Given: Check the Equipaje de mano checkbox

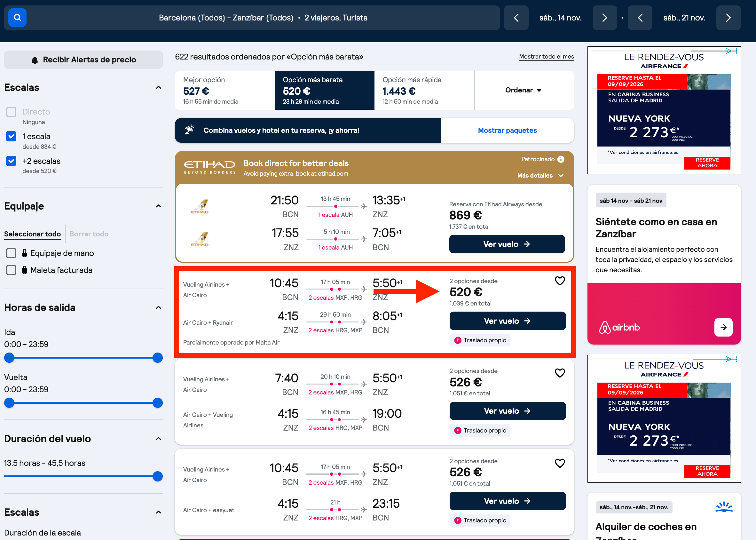Looking at the screenshot, I should 11,253.
